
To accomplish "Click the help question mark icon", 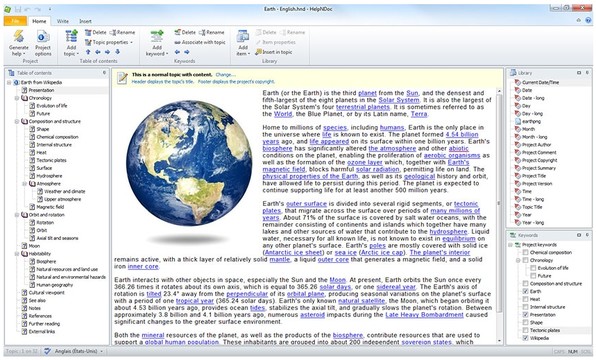I will tap(588, 21).
